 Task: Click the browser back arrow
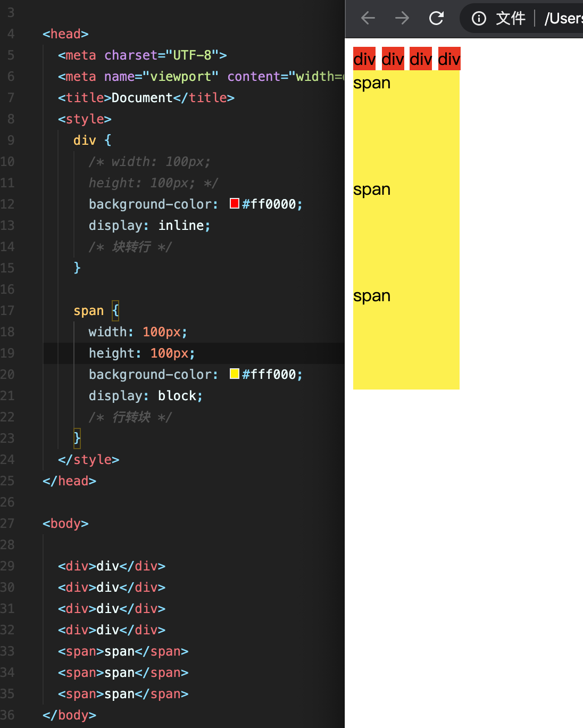tap(368, 19)
